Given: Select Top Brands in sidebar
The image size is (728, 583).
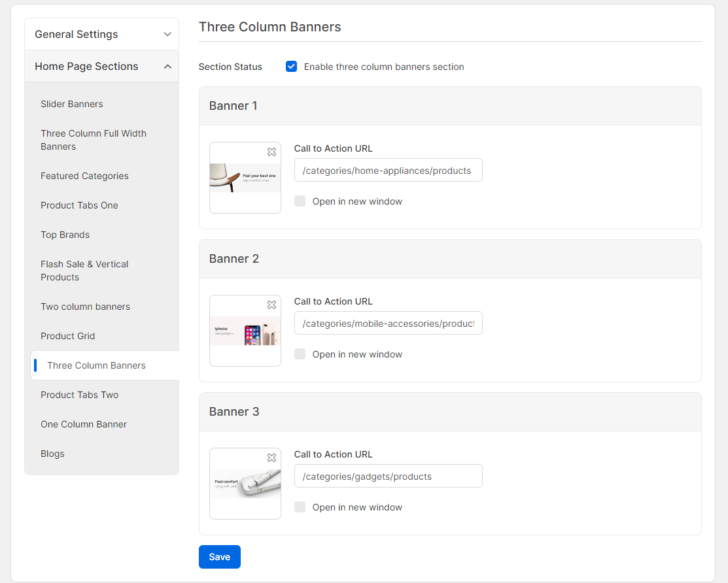Looking at the screenshot, I should click(x=65, y=235).
